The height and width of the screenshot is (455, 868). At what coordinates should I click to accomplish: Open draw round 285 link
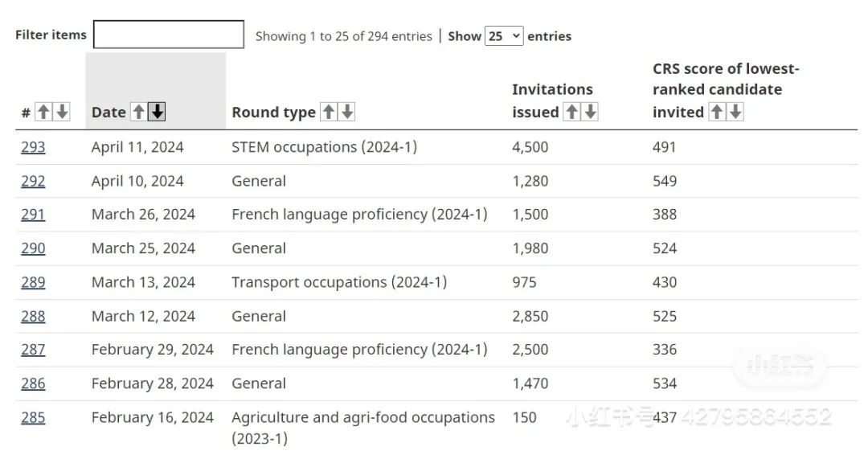click(33, 417)
